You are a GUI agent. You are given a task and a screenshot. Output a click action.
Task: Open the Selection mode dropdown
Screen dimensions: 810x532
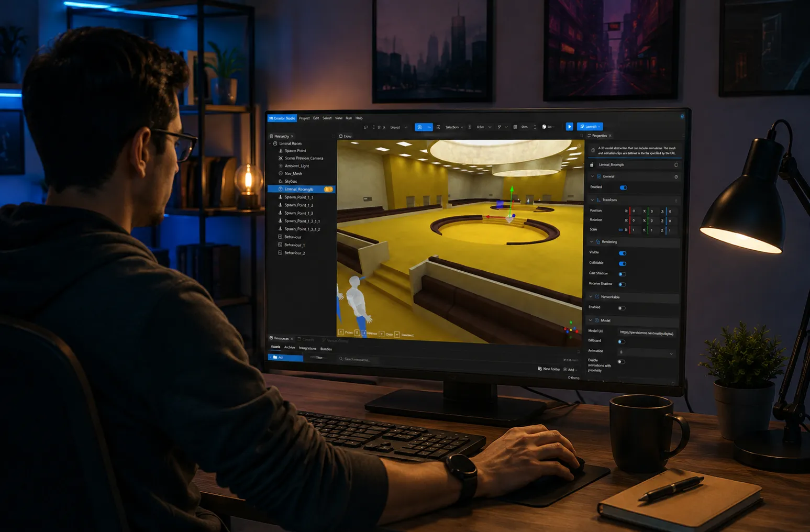pyautogui.click(x=453, y=127)
